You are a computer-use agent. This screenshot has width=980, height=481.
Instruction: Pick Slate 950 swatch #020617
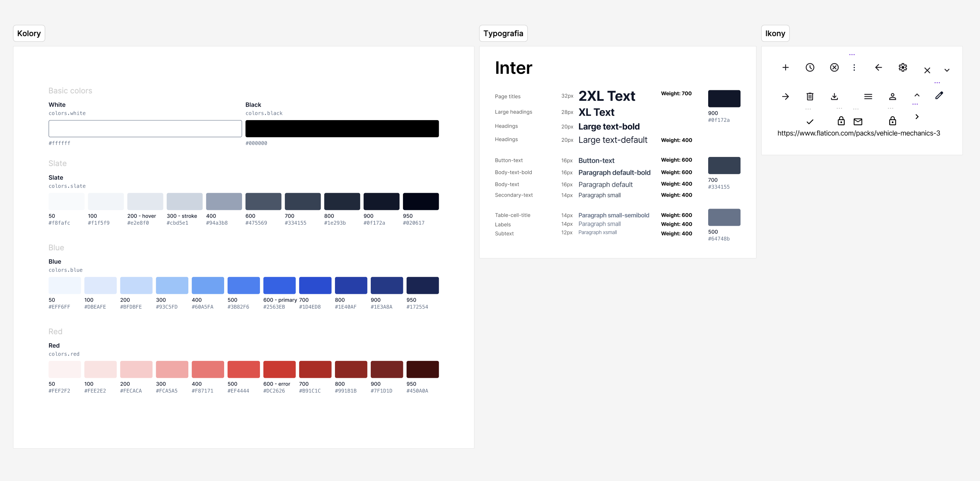coord(421,202)
